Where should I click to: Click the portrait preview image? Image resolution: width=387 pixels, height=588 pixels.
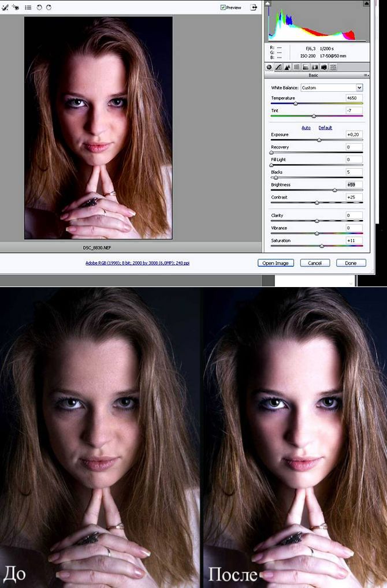coord(98,128)
